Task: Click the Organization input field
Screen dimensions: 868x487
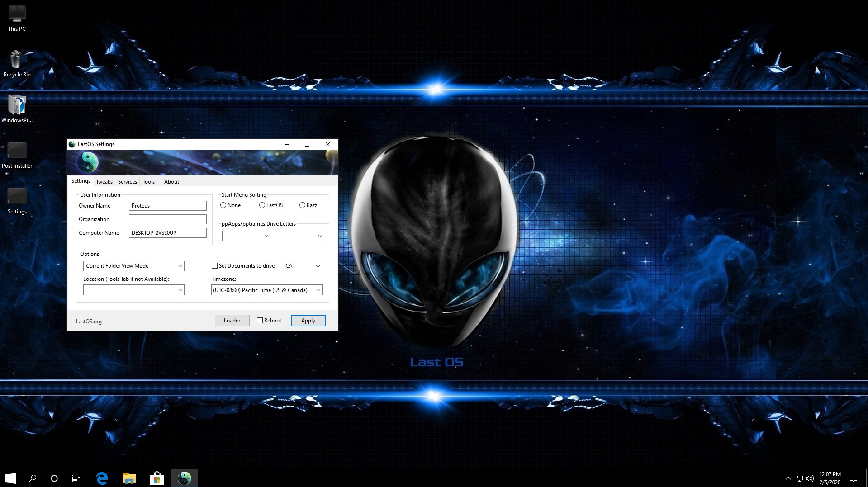Action: pos(168,219)
